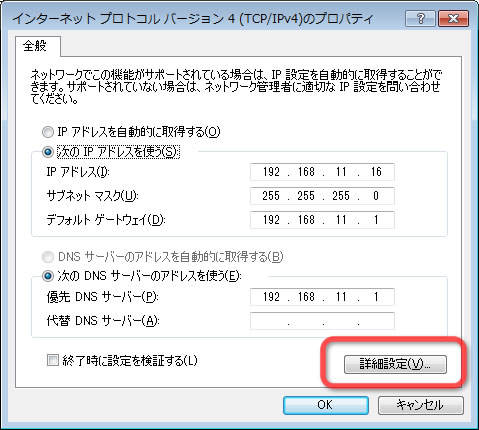
Task: Close the TCP/IPv4 properties dialog
Action: coord(453,18)
